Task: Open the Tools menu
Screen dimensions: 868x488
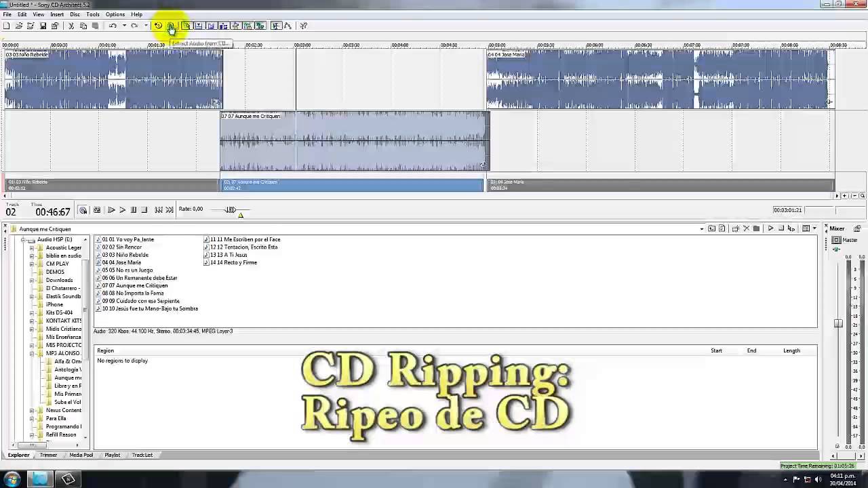Action: [93, 14]
